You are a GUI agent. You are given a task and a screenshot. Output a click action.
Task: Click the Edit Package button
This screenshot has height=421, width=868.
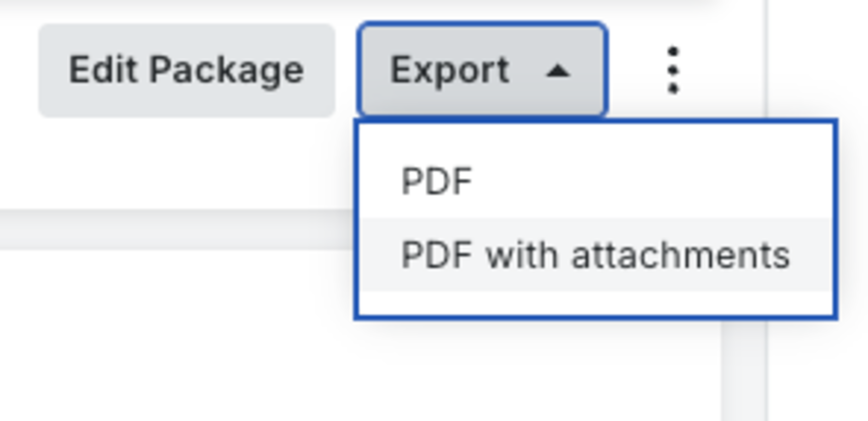point(186,70)
